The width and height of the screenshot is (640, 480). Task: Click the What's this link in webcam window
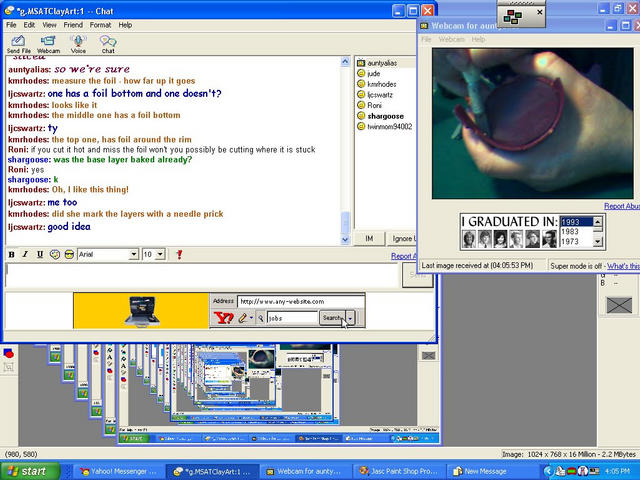coord(623,266)
